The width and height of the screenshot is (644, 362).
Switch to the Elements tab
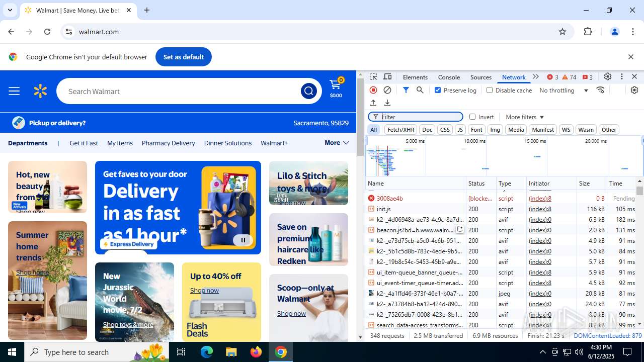click(x=415, y=77)
